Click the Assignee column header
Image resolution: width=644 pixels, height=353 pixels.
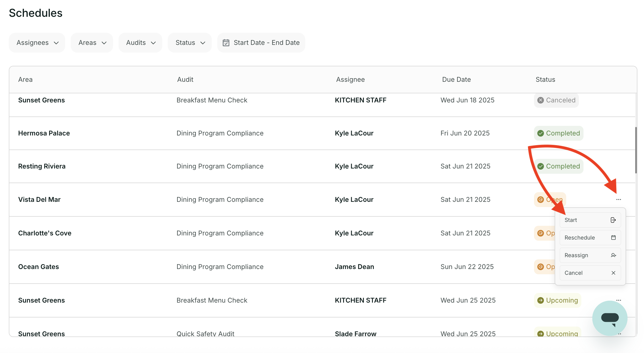(x=350, y=80)
